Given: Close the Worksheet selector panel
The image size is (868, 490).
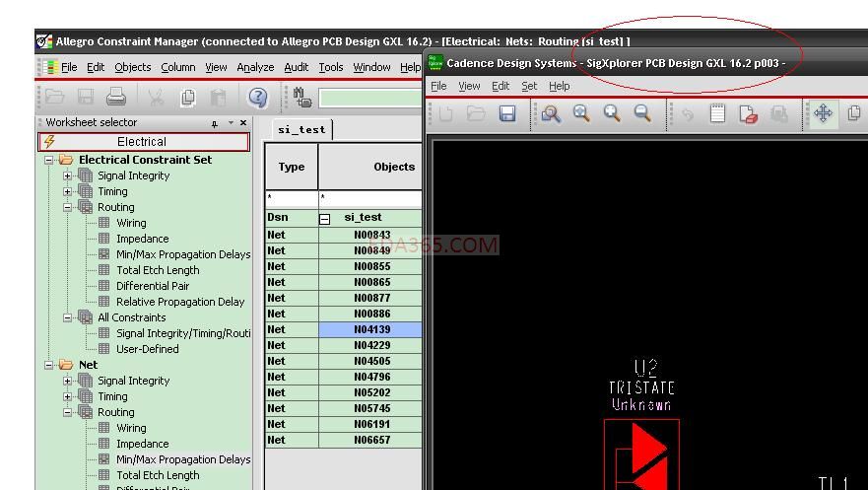Looking at the screenshot, I should coord(243,122).
